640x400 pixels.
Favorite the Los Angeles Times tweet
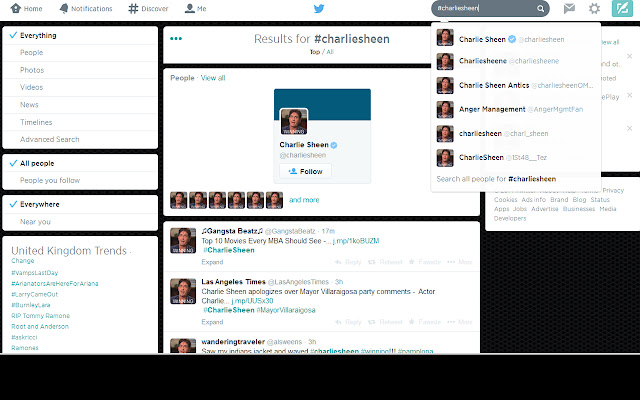[x=425, y=322]
